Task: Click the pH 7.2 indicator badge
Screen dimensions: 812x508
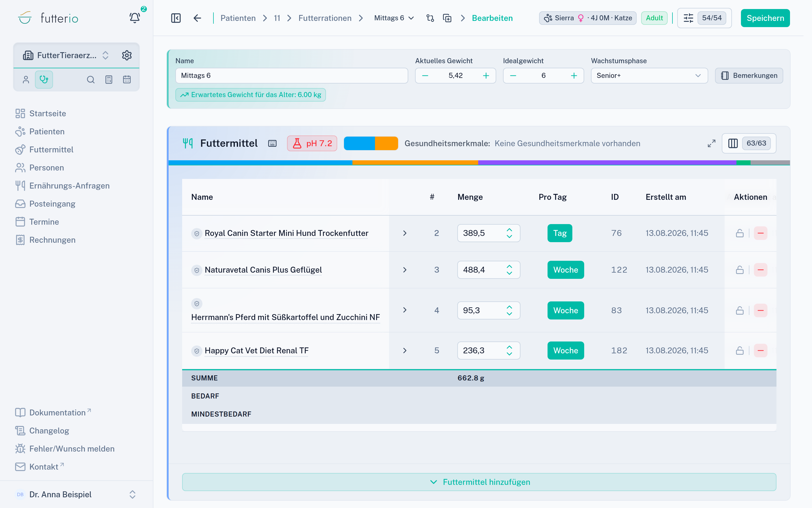Action: click(312, 143)
